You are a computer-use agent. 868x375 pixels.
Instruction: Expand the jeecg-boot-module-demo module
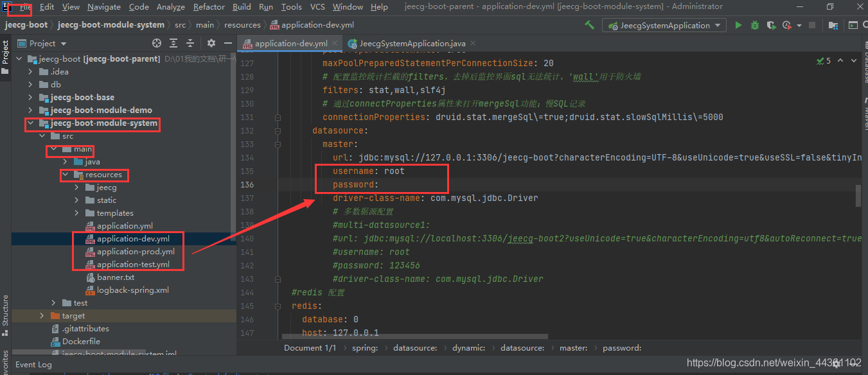(x=30, y=110)
